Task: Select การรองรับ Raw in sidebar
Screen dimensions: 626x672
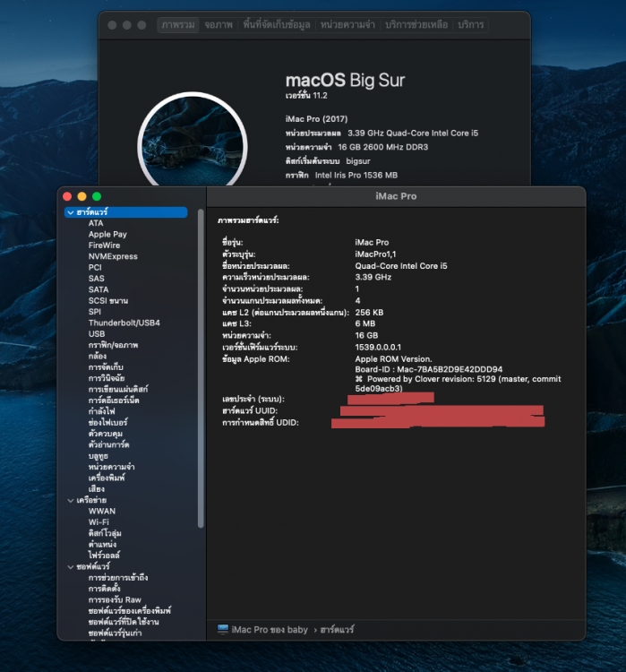Action: coord(115,600)
